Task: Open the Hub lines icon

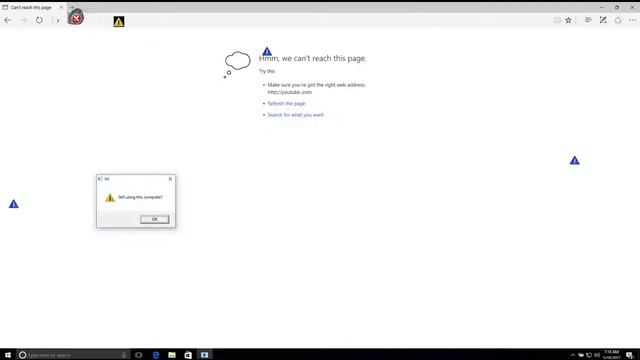Action: 588,20
